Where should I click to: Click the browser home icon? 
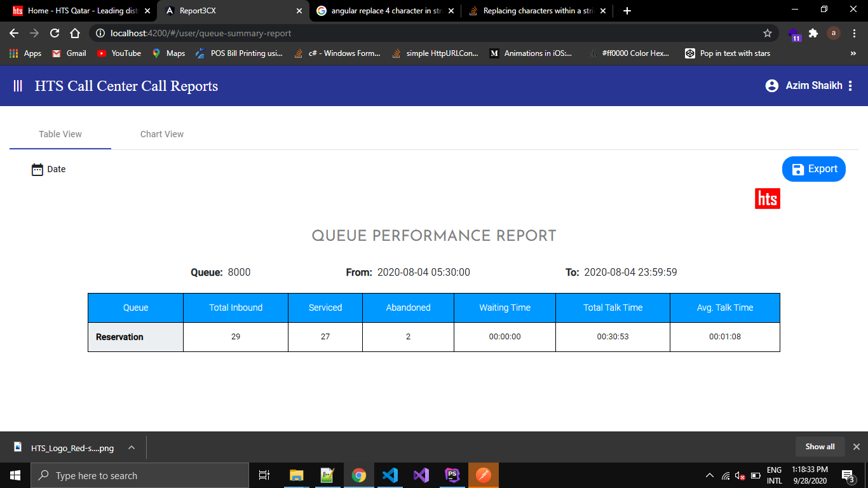coord(75,33)
